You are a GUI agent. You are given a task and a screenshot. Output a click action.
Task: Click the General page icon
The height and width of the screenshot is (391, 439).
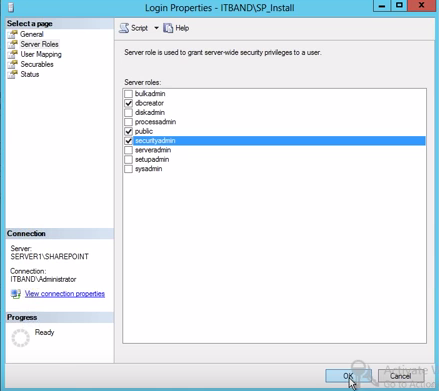13,34
